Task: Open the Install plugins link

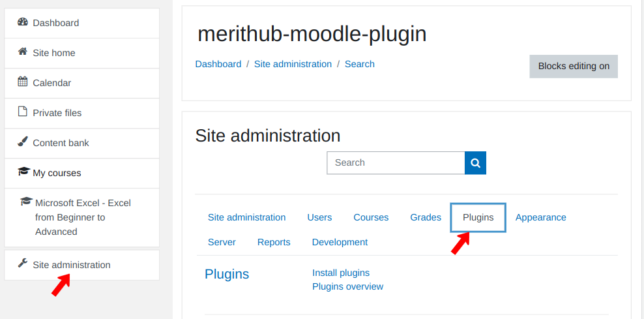Action: [341, 273]
